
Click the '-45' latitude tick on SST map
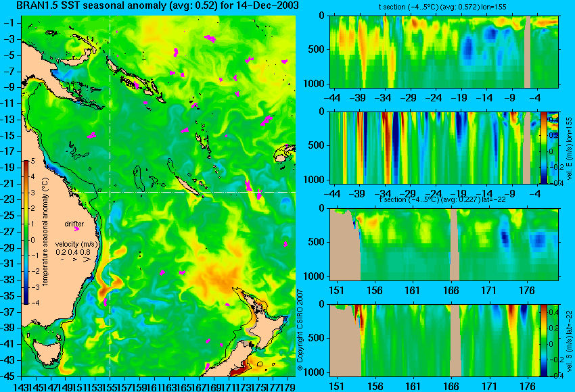pos(8,376)
